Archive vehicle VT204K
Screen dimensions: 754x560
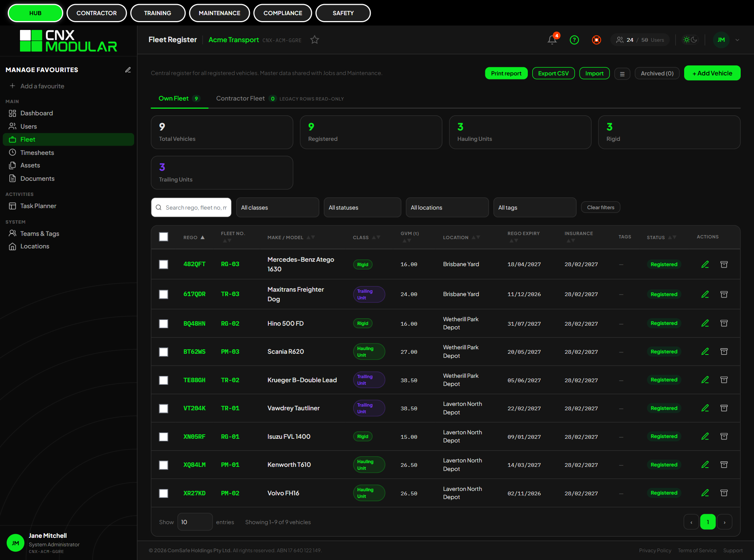(724, 408)
